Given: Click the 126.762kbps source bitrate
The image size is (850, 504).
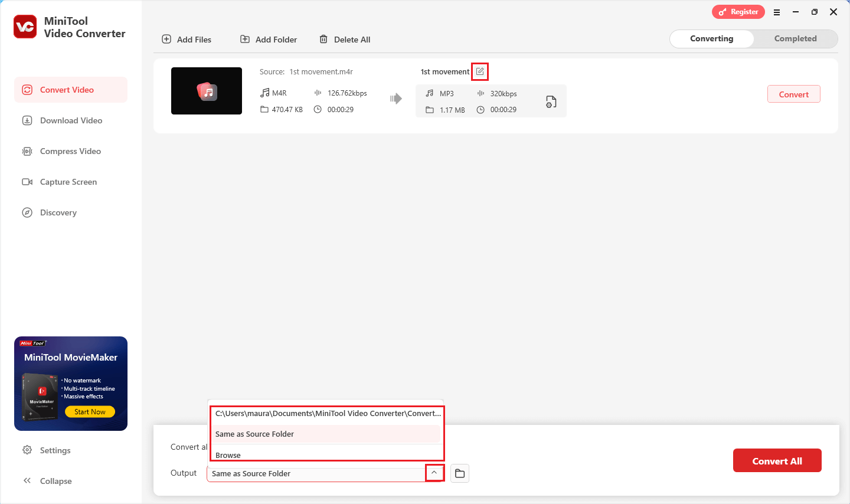Looking at the screenshot, I should [x=347, y=93].
